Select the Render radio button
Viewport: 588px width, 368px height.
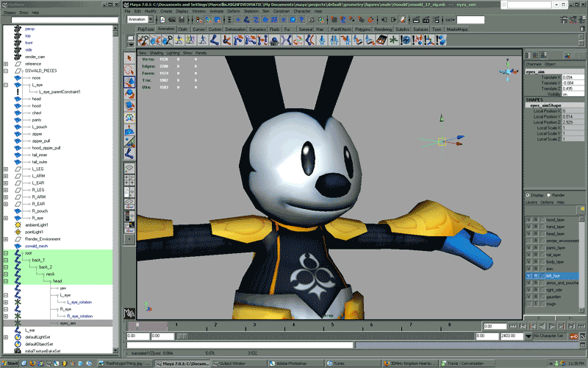pyautogui.click(x=548, y=195)
